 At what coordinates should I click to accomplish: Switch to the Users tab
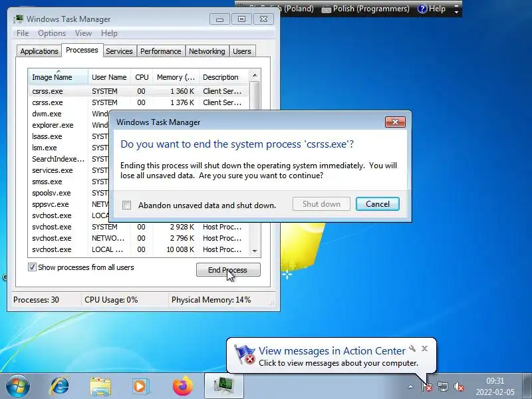click(x=242, y=51)
